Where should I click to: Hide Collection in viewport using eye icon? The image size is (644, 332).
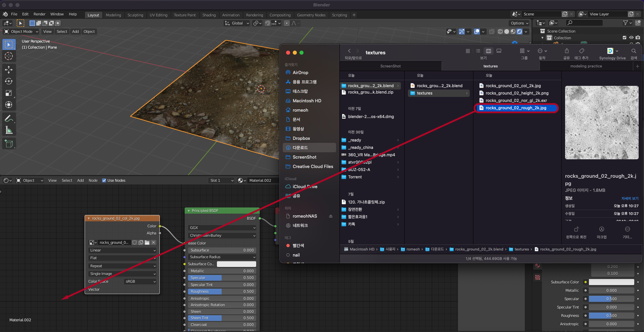coord(631,38)
